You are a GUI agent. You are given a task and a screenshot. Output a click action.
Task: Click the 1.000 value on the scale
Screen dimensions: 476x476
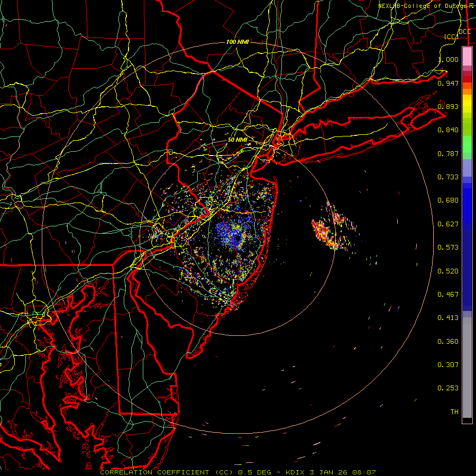pyautogui.click(x=448, y=59)
